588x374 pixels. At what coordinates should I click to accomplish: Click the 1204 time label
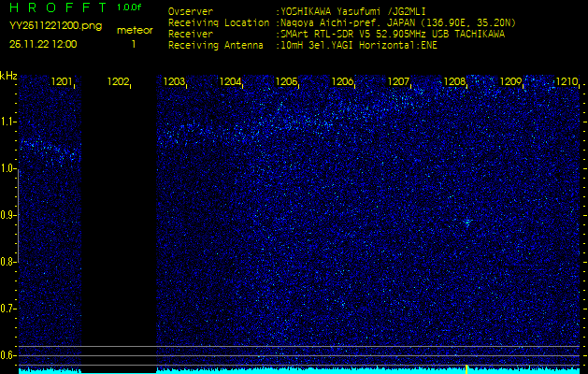[x=230, y=82]
